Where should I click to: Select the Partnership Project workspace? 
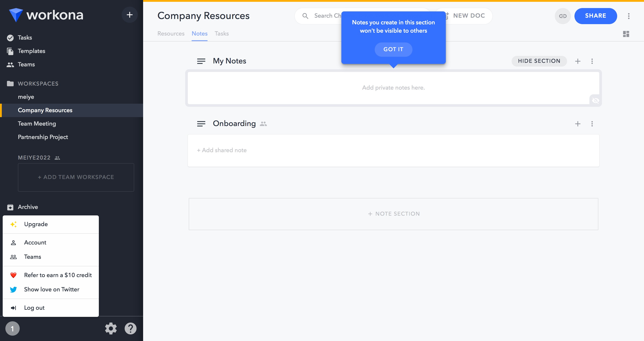tap(43, 137)
